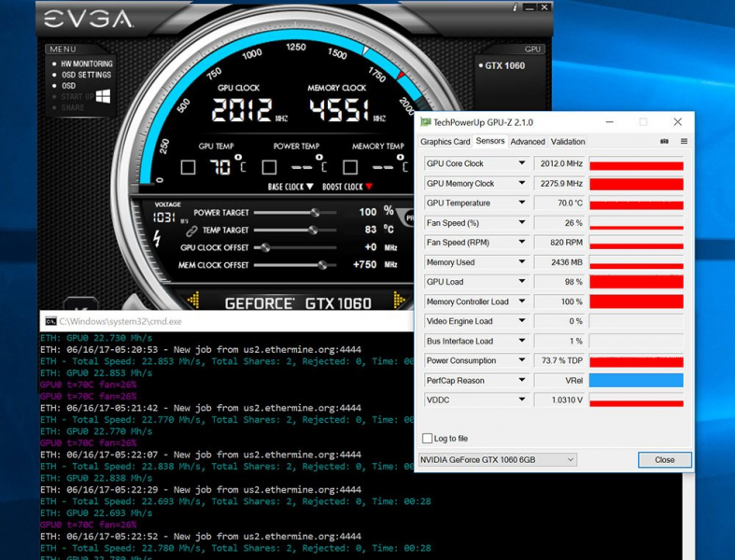735x560 pixels.
Task: Click the Mem Clock Offset slider handle
Action: point(322,265)
